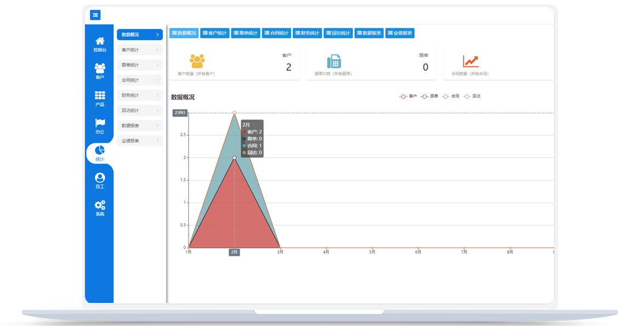Expand 客户统计 in the submenu
644x326 pixels.
[140, 50]
